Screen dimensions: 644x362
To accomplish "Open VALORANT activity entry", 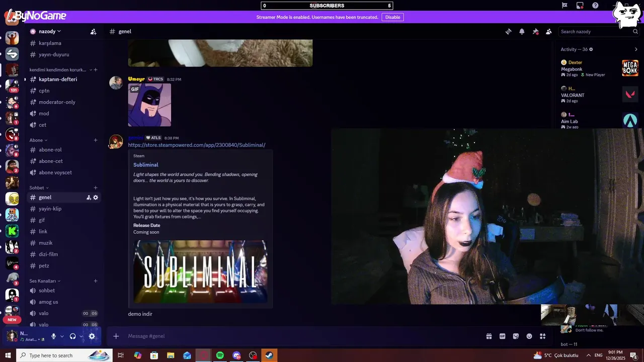I will coord(600,95).
